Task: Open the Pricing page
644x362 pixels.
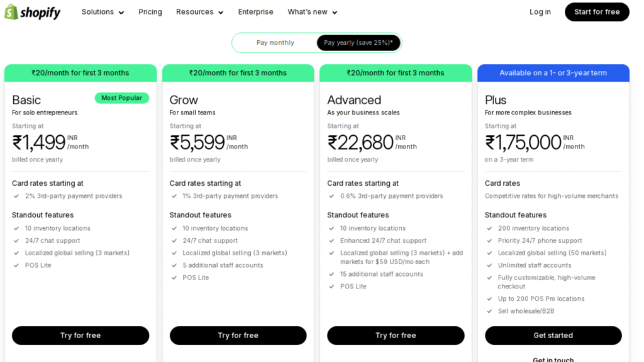Action: coord(150,12)
